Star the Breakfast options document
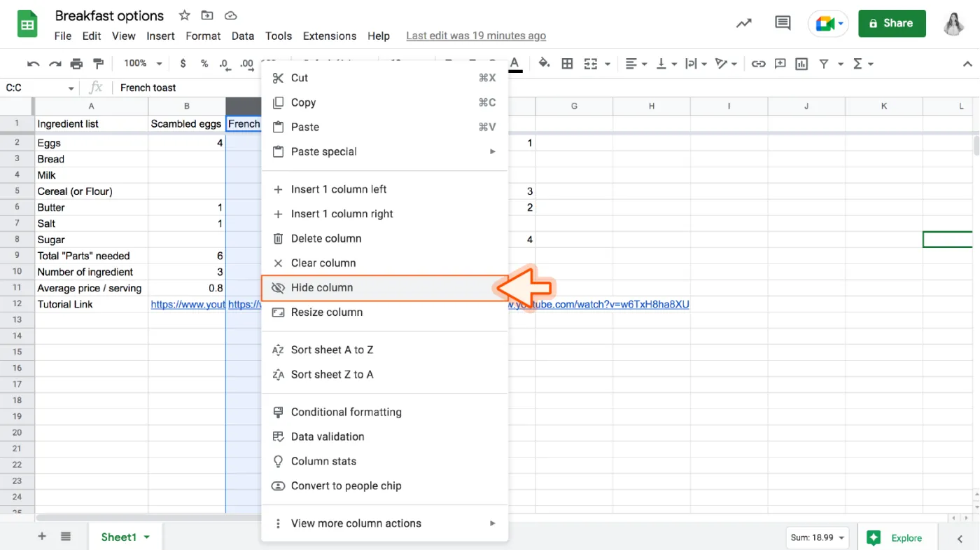Image resolution: width=980 pixels, height=550 pixels. pos(185,15)
